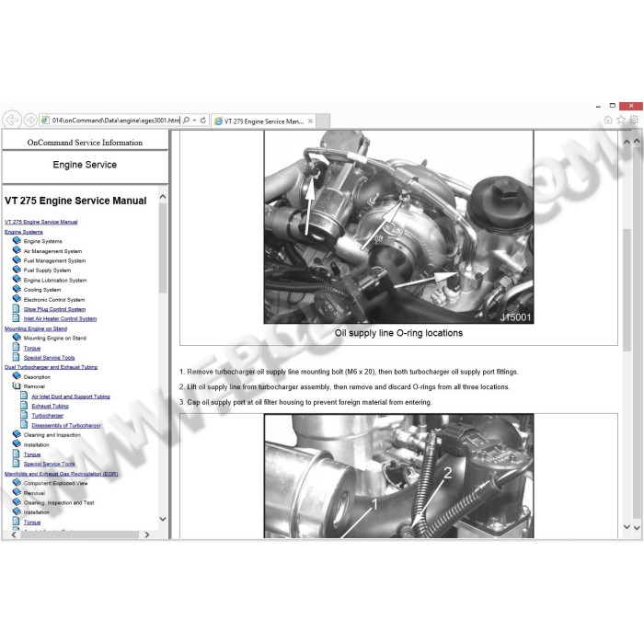The image size is (644, 644).
Task: Open Torque link under Mounting Engine on Stand
Action: (32, 348)
